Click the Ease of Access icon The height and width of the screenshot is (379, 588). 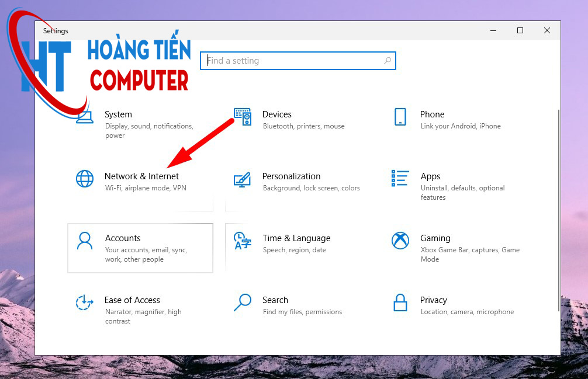[85, 302]
